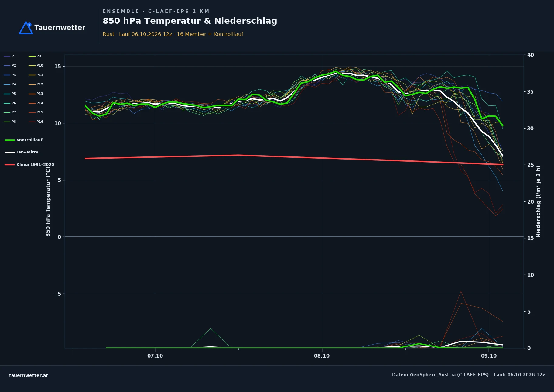Viewport: 554px width, 392px height.
Task: Click the green Kontrolllauf legend line swatch
Action: [x=10, y=140]
